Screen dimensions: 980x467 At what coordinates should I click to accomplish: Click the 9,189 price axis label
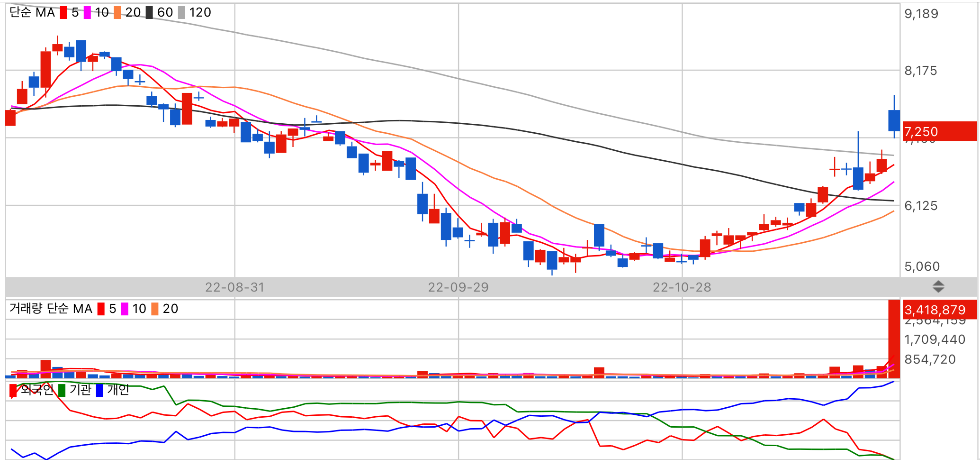921,14
